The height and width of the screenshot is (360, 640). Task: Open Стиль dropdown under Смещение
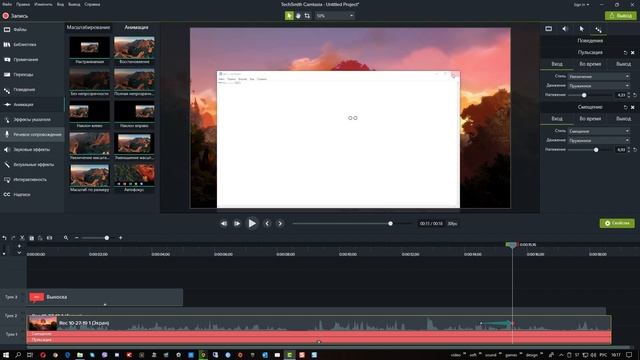(599, 131)
